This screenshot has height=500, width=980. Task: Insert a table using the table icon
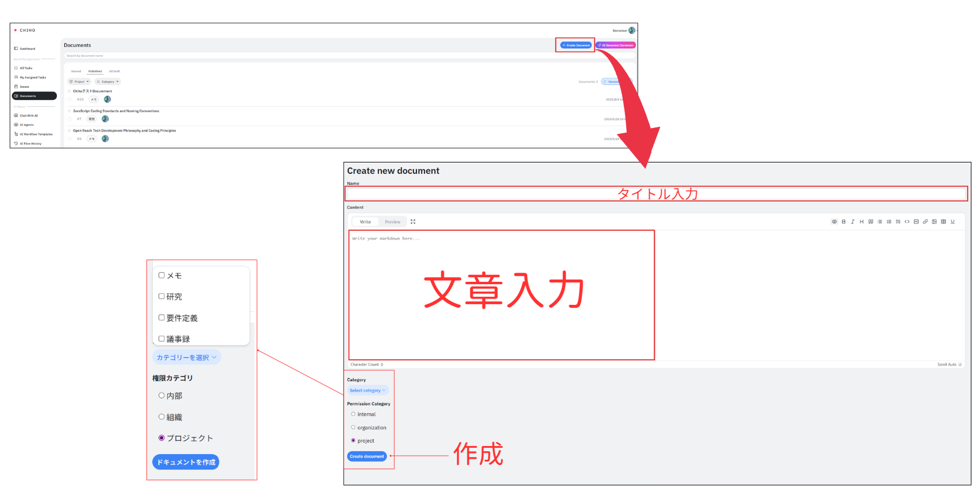click(943, 222)
